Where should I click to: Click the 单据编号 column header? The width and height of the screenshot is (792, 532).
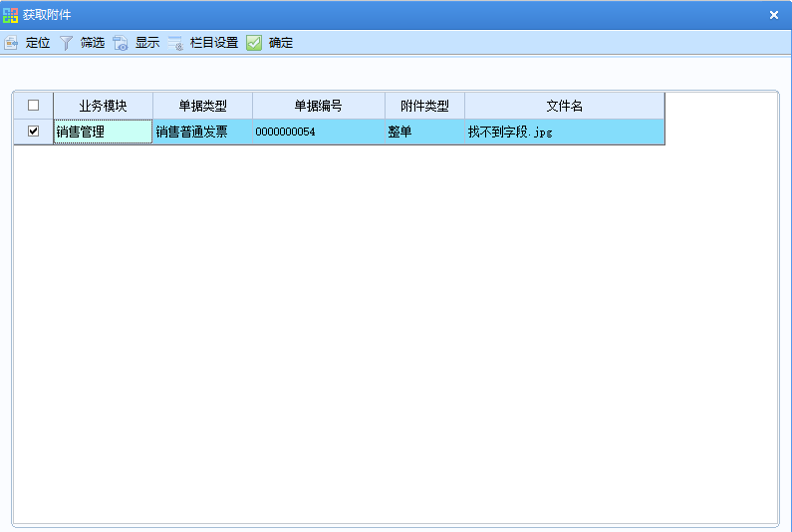point(318,106)
